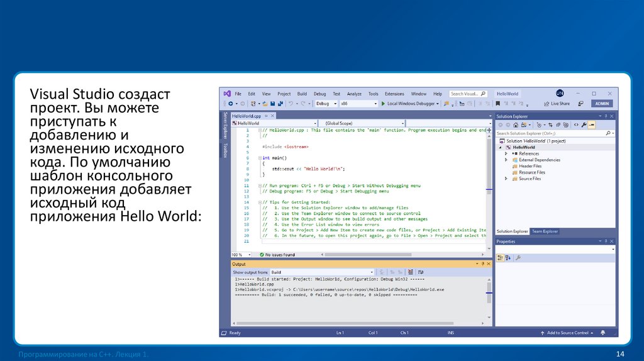The width and height of the screenshot is (644, 361).
Task: Open the Build menu
Action: coord(302,94)
